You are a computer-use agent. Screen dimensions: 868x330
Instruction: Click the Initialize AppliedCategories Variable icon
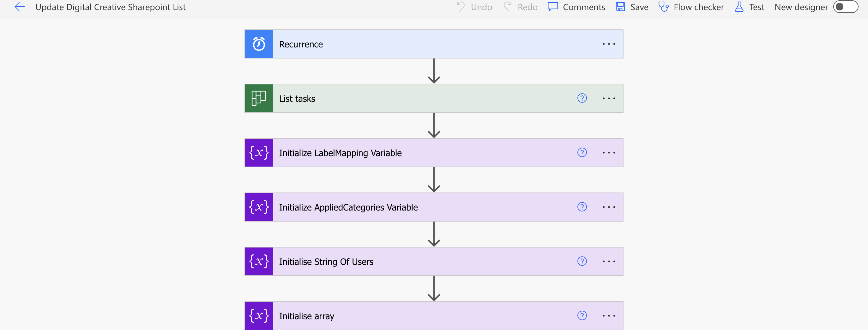pos(258,207)
